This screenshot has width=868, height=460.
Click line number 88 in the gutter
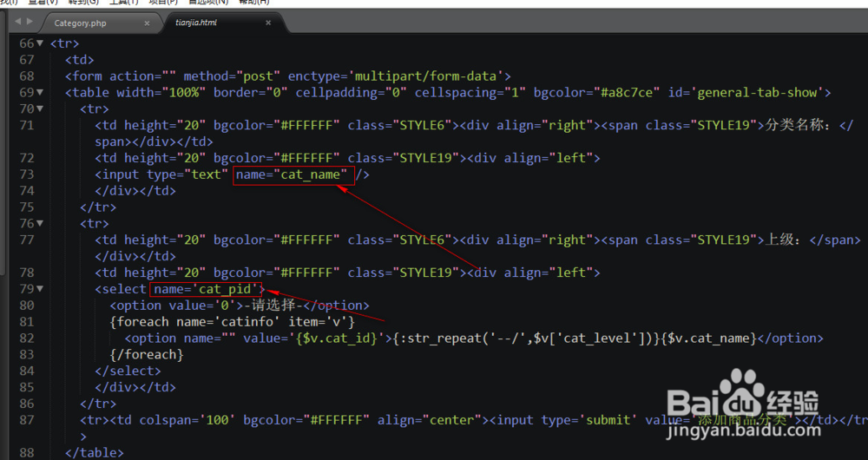[x=27, y=453]
